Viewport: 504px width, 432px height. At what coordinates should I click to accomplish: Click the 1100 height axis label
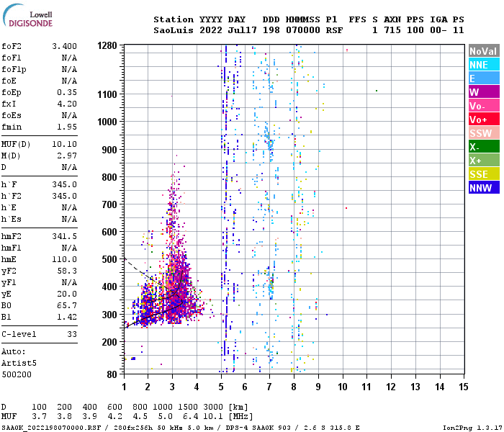[x=107, y=94]
